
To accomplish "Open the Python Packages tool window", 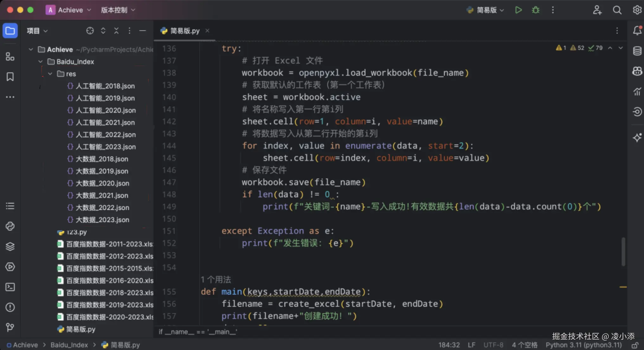I will [10, 246].
